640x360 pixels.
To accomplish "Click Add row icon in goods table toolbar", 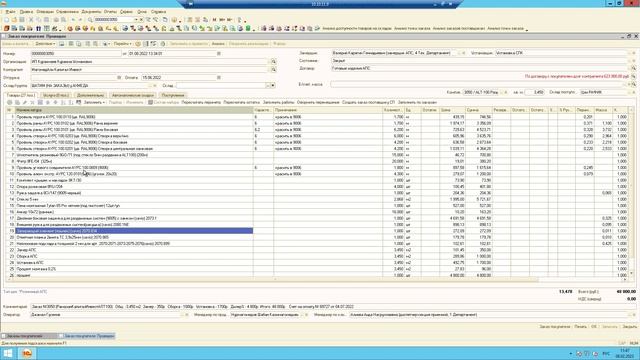I will coord(10,102).
